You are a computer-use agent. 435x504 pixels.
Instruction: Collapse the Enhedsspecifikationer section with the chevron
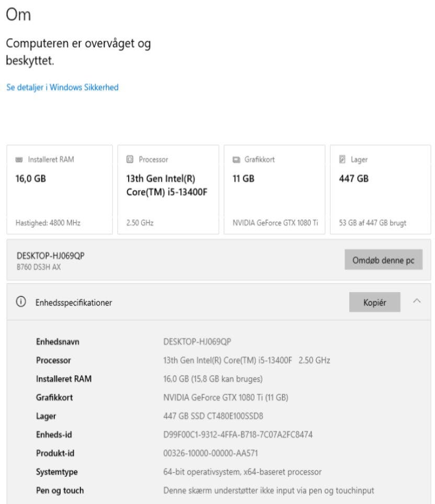[417, 301]
